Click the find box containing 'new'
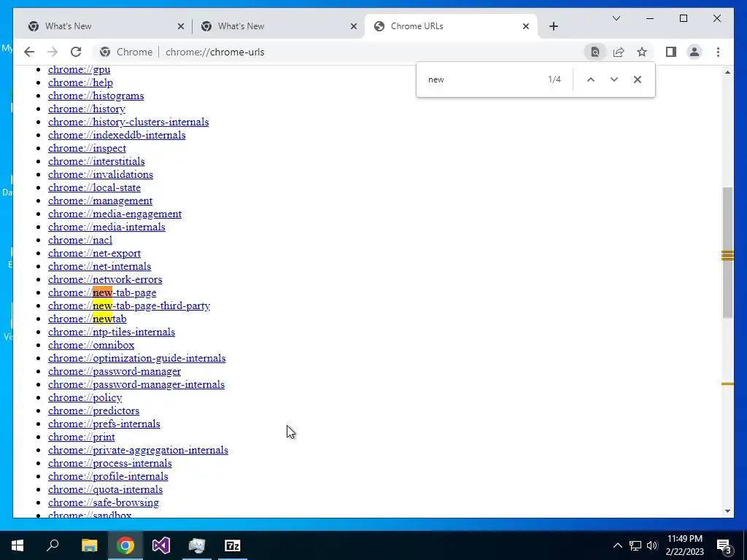The image size is (747, 560). coord(484,79)
